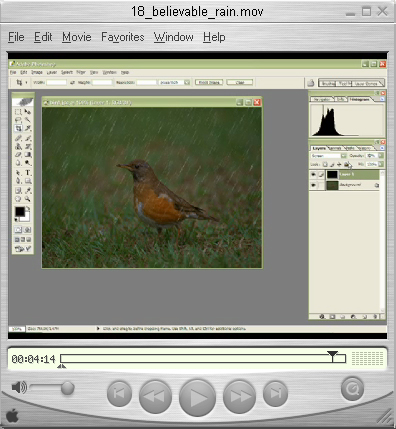Click the Front Image button
396x429 pixels.
[x=209, y=82]
